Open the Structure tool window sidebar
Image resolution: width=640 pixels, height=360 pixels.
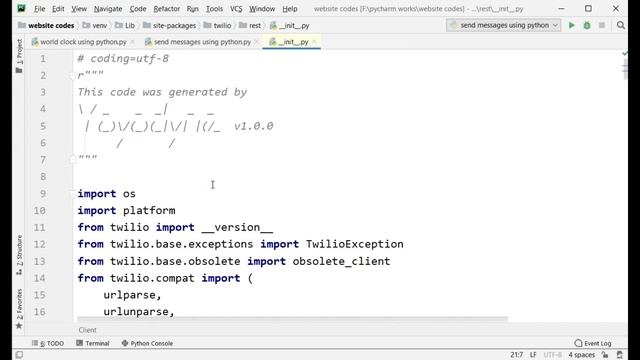(x=19, y=255)
